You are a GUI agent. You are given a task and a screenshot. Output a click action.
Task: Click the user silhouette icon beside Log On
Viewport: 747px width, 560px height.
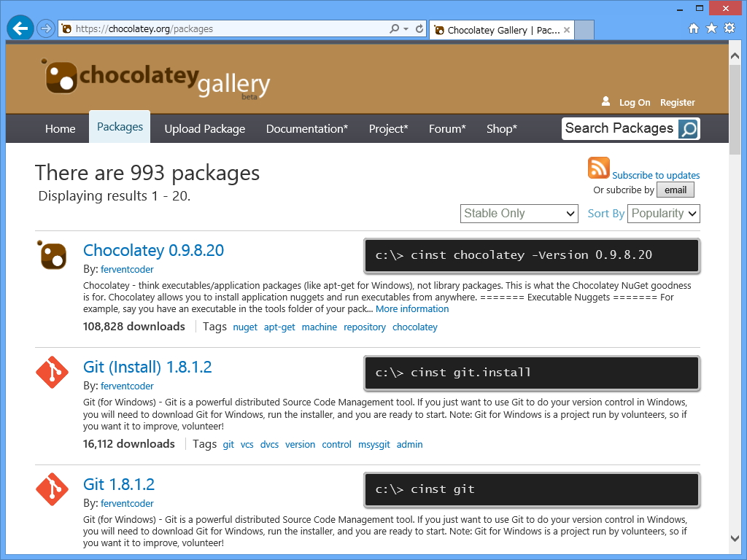(606, 101)
